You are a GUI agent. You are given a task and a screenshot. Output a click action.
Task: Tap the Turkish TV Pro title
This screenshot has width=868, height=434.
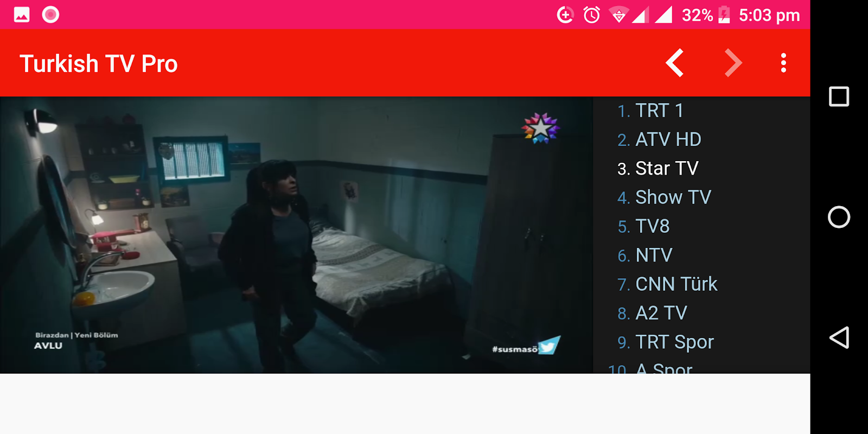click(x=99, y=63)
